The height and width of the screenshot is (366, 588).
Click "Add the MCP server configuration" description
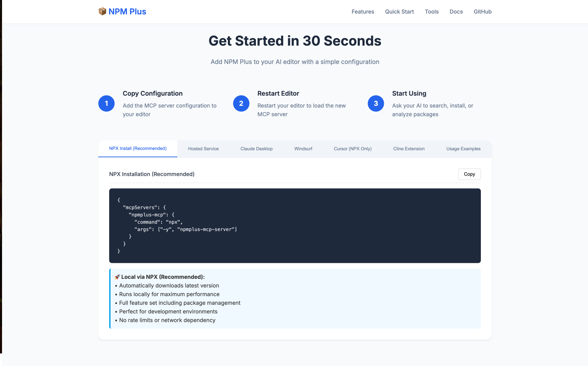[x=170, y=110]
